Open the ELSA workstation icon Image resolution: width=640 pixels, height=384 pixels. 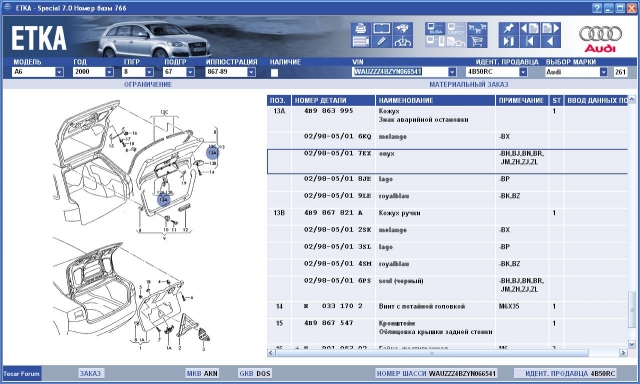click(435, 28)
